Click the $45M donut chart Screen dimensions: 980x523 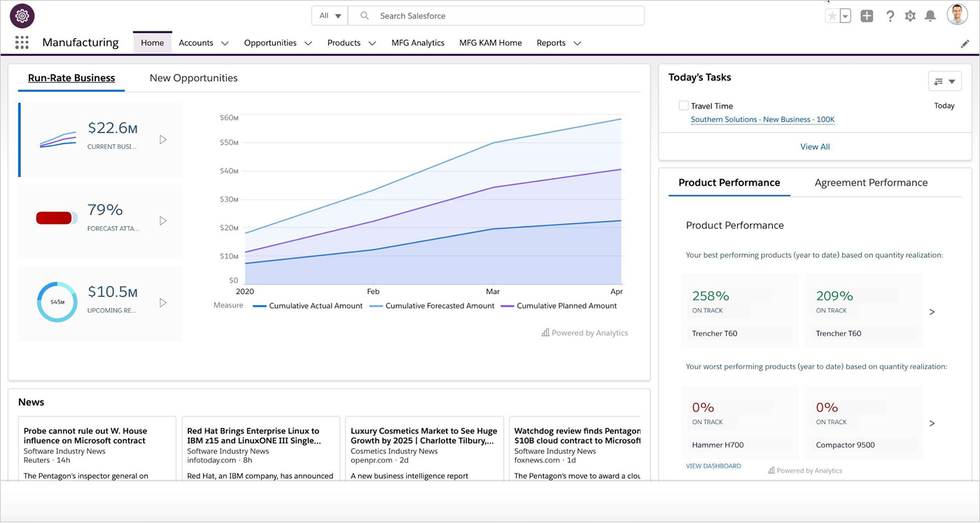coord(57,302)
